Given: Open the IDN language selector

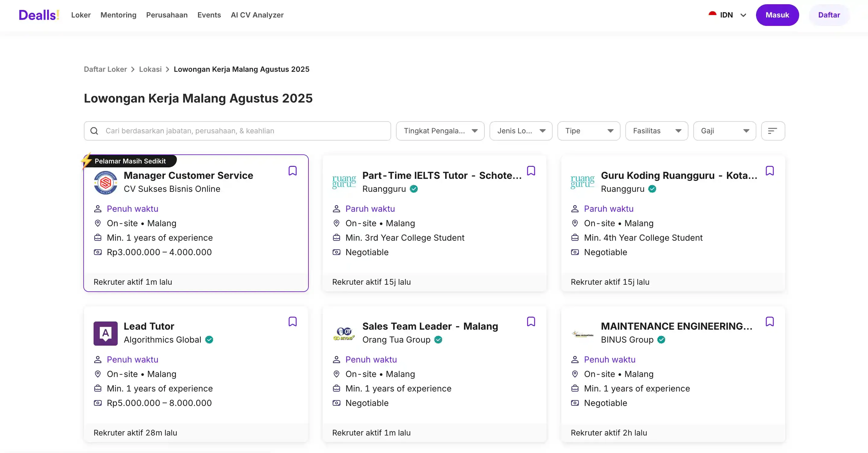Looking at the screenshot, I should (727, 15).
